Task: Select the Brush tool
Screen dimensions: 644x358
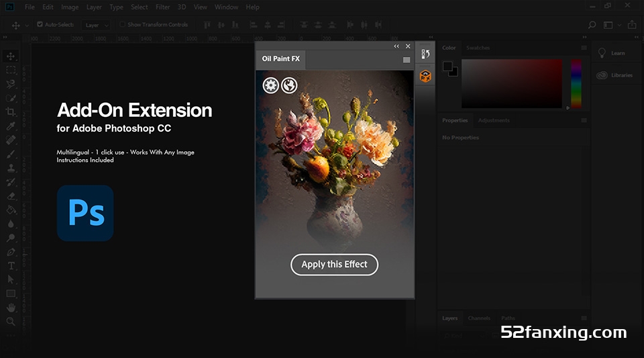Action: click(11, 154)
